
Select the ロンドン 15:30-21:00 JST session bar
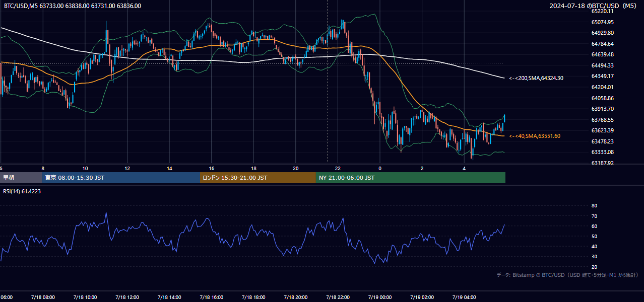coord(258,178)
